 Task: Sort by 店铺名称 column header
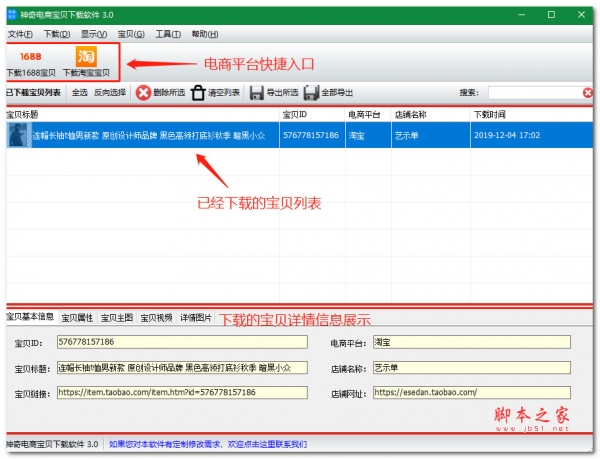coord(431,114)
